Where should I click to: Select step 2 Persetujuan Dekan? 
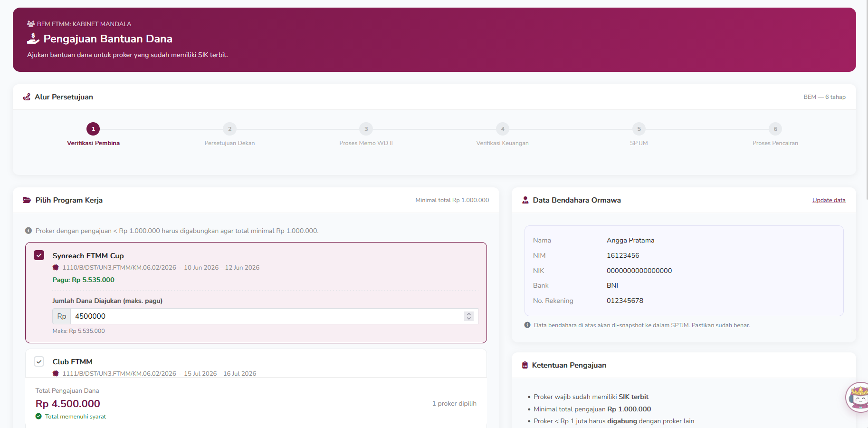(x=229, y=129)
